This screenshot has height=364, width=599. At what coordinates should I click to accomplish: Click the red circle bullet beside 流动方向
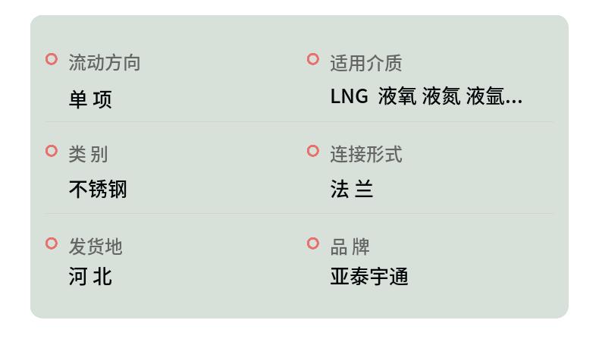coord(52,59)
